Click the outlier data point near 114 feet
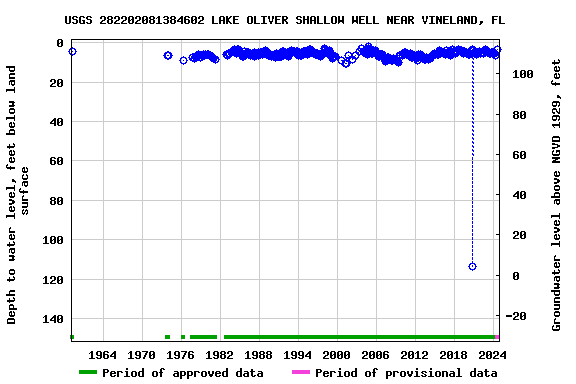 click(472, 266)
